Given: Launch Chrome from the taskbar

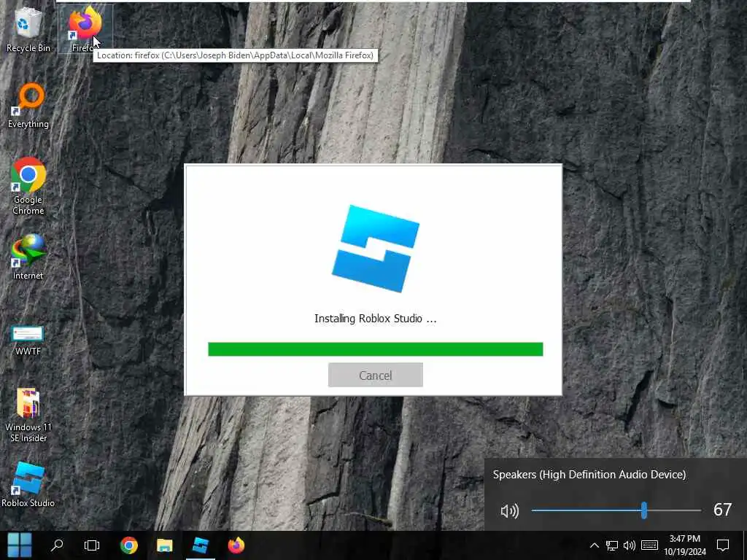Looking at the screenshot, I should coord(129,545).
